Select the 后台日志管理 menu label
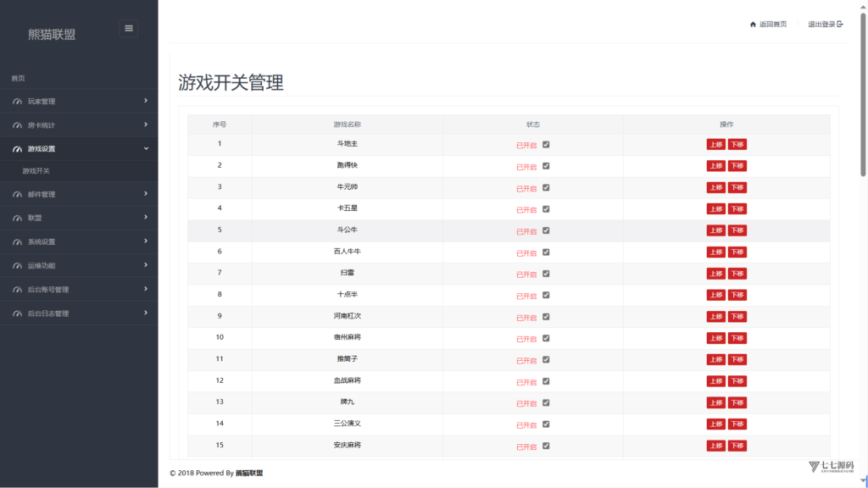The width and height of the screenshot is (868, 488). point(48,313)
